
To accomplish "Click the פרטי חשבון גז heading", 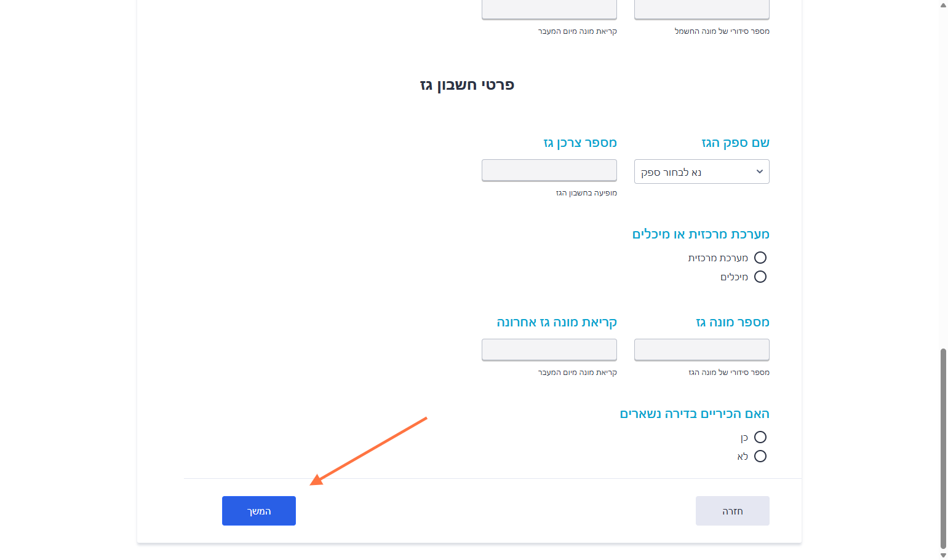I will point(467,85).
